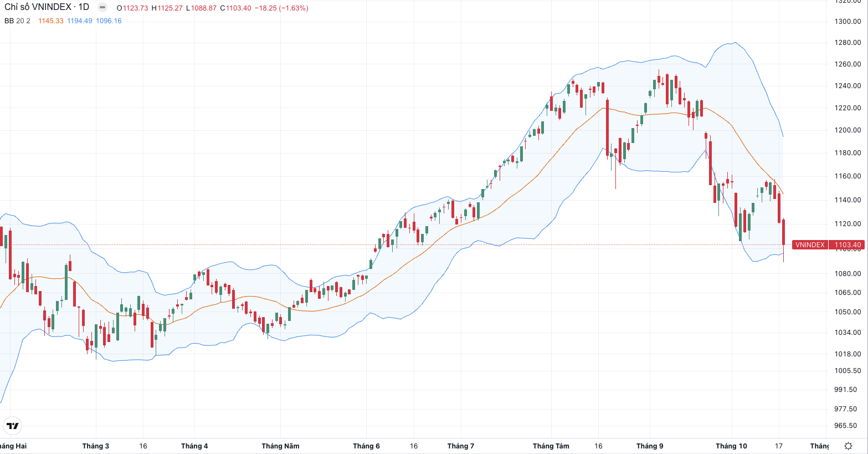Viewport: 868px width, 454px height.
Task: Click the 1050.00 price axis label
Action: tap(848, 312)
